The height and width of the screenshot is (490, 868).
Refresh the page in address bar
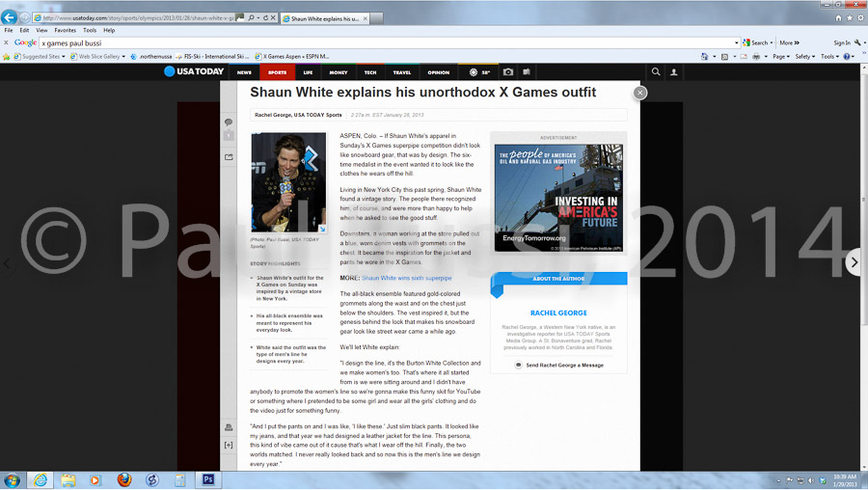click(x=266, y=17)
